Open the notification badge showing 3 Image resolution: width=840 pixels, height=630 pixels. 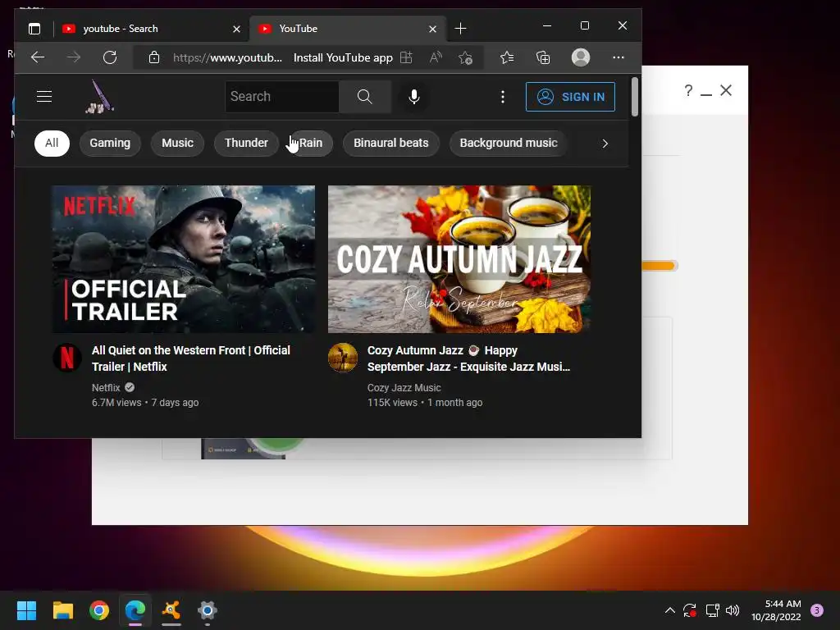pyautogui.click(x=817, y=610)
